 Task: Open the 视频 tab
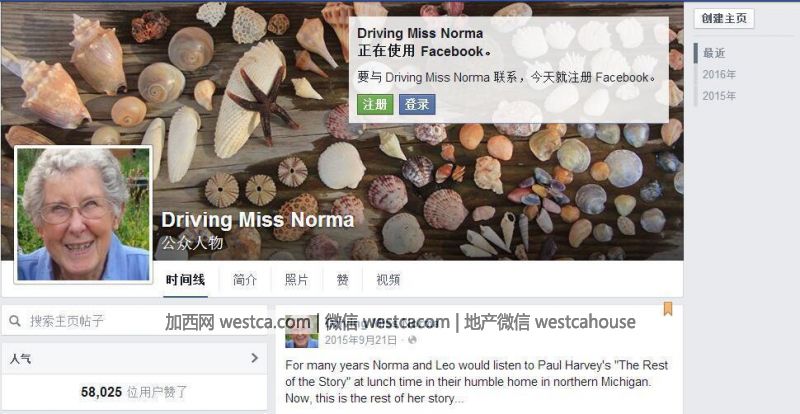(x=388, y=280)
